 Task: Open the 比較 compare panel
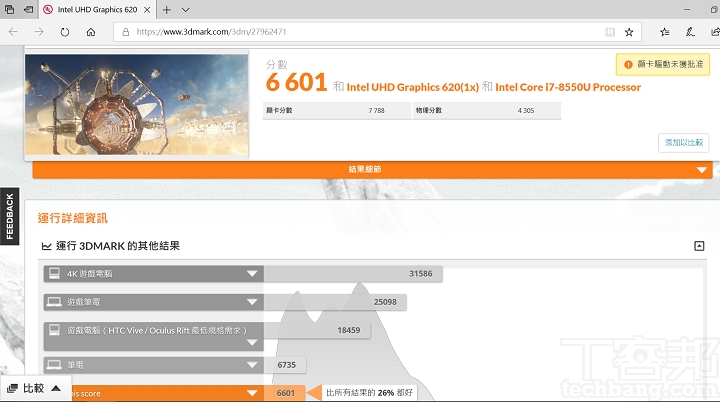[x=35, y=389]
